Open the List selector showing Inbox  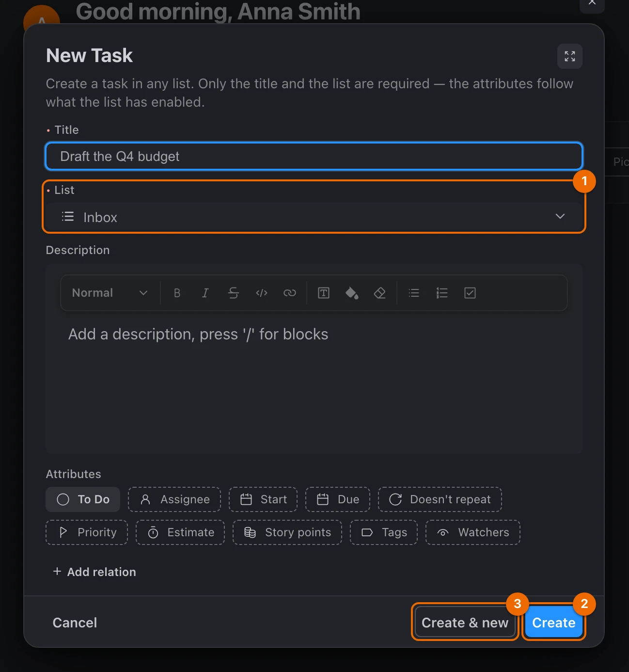pos(314,217)
